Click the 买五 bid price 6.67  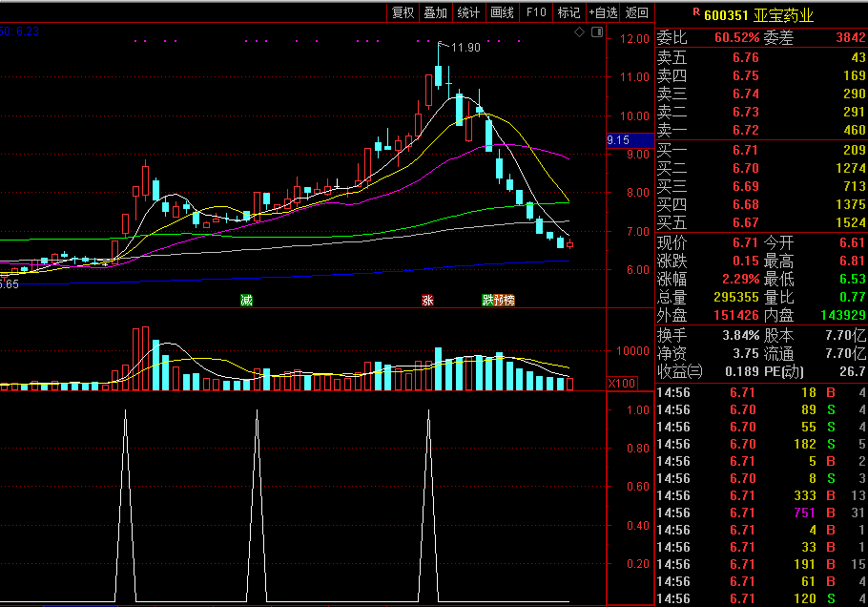746,222
